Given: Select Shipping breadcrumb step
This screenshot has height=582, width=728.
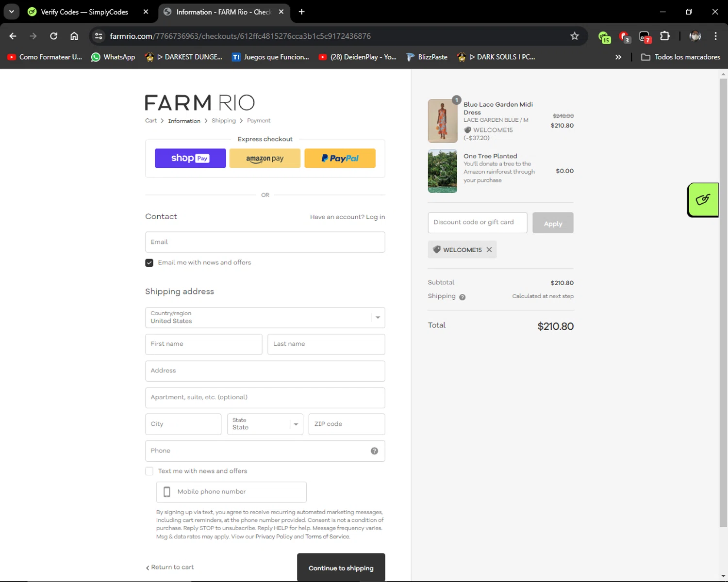Looking at the screenshot, I should point(224,120).
